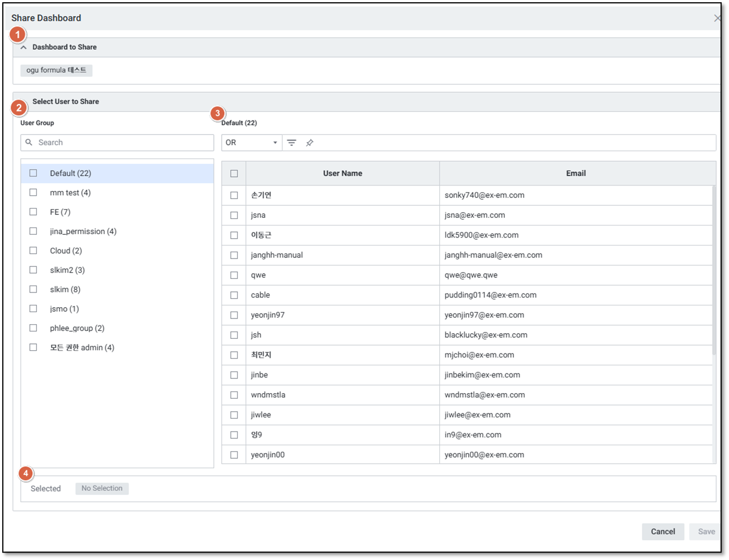Click the Email column header
The image size is (729, 560).
tap(576, 174)
